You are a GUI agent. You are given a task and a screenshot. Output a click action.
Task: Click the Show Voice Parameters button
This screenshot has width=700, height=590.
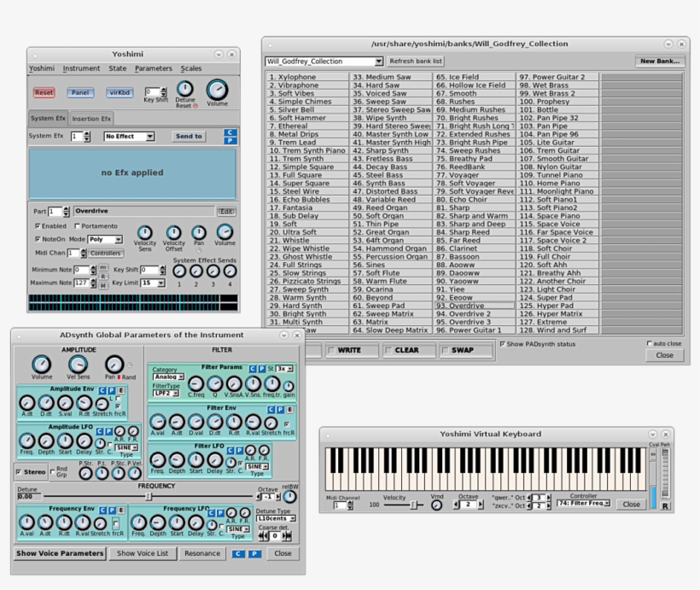[x=60, y=553]
